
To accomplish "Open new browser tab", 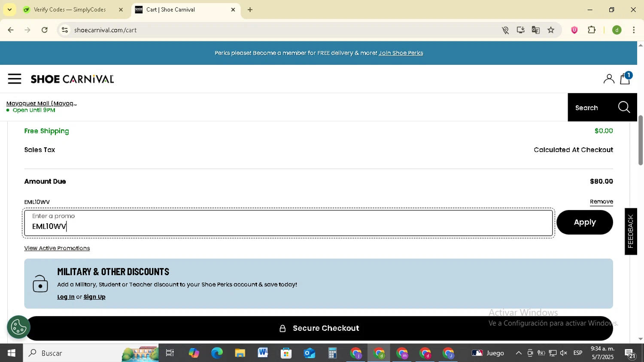I will click(x=250, y=9).
